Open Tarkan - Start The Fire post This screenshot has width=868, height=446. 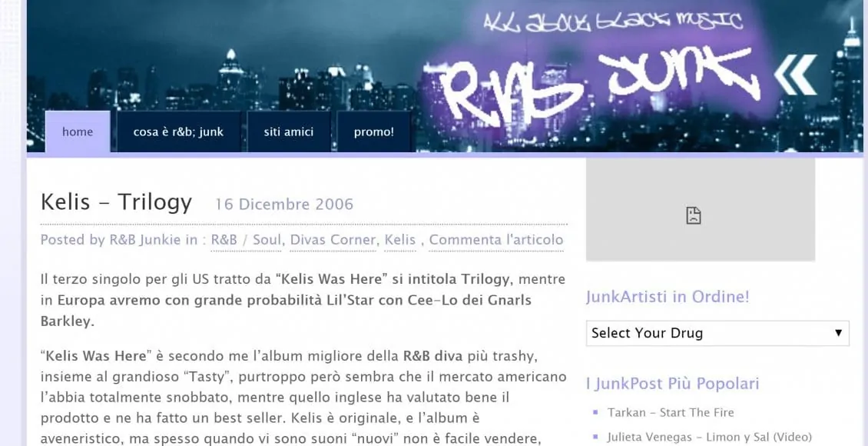click(671, 412)
